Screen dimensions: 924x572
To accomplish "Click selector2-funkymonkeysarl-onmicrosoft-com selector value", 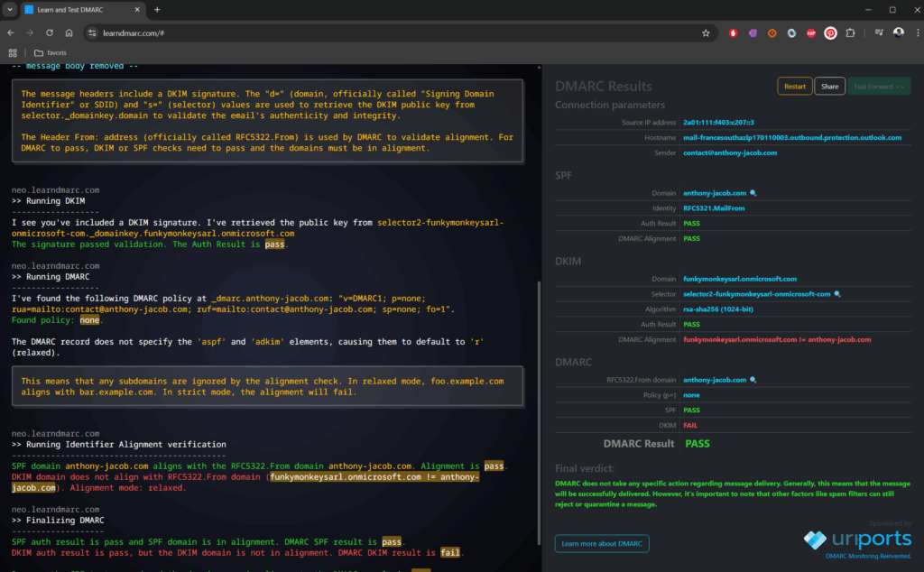I will coord(757,294).
